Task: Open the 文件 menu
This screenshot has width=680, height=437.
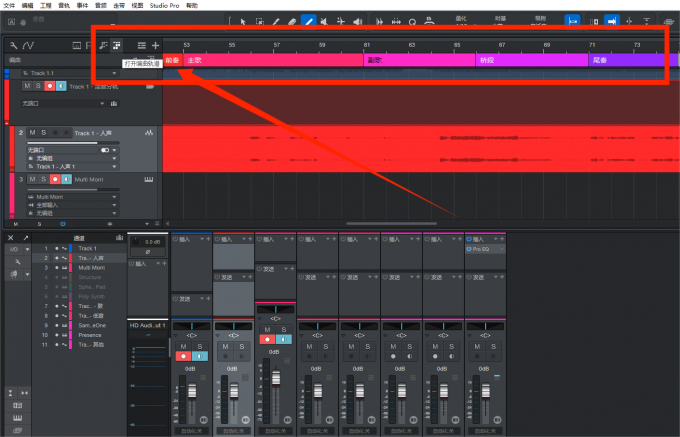Action: point(9,5)
